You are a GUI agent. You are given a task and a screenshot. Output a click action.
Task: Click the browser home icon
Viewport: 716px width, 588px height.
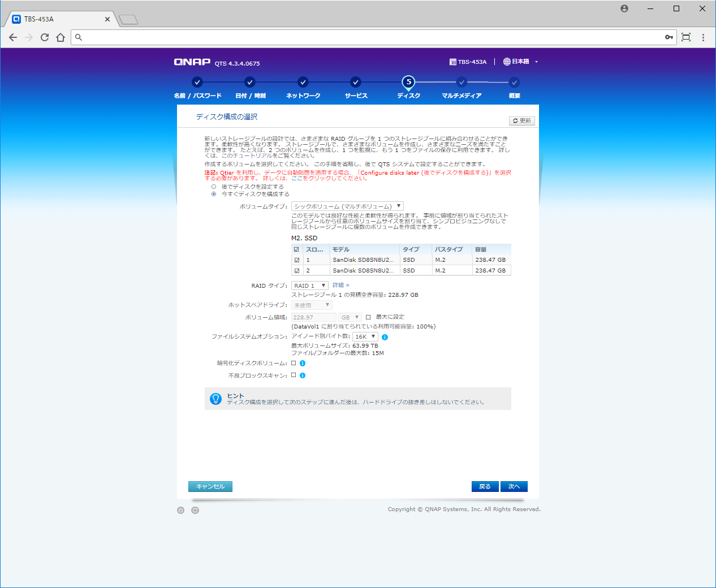[61, 37]
